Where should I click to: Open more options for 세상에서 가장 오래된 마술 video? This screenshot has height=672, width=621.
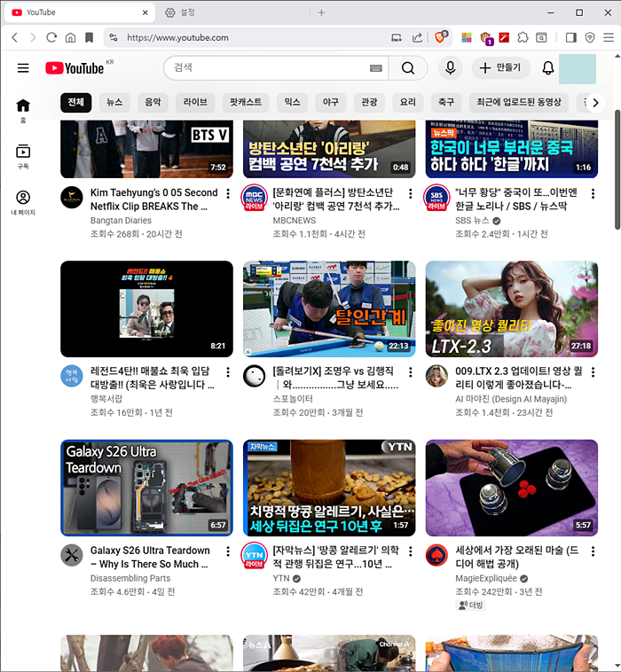coord(593,551)
